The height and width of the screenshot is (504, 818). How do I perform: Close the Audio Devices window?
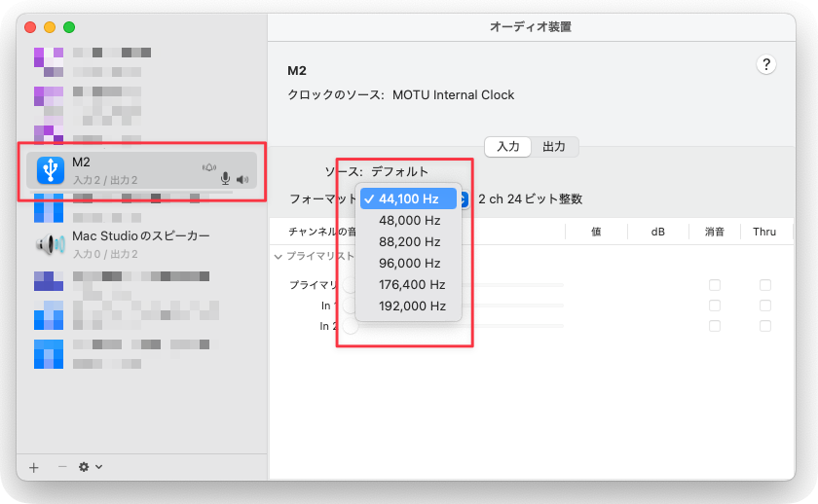click(x=30, y=27)
